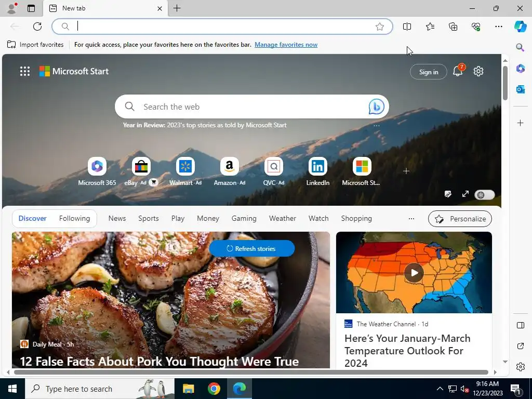
Task: Click Manage favorites now link
Action: point(286,45)
